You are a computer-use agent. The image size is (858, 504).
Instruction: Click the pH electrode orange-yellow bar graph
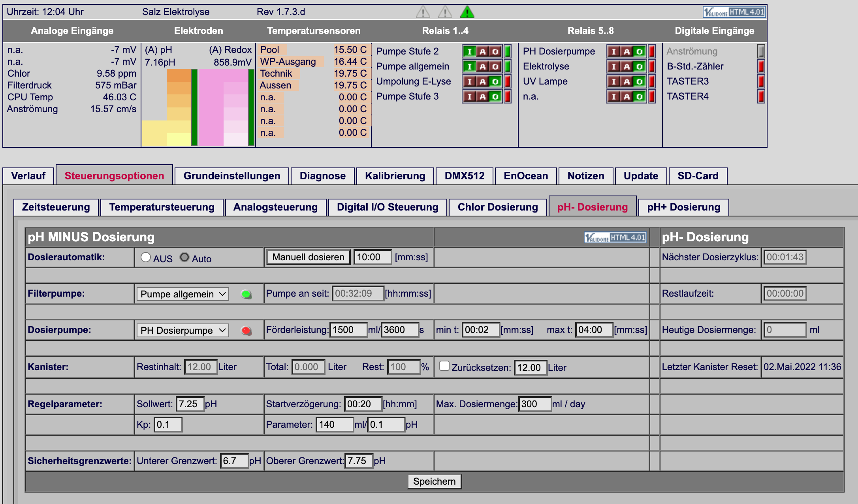[169, 107]
